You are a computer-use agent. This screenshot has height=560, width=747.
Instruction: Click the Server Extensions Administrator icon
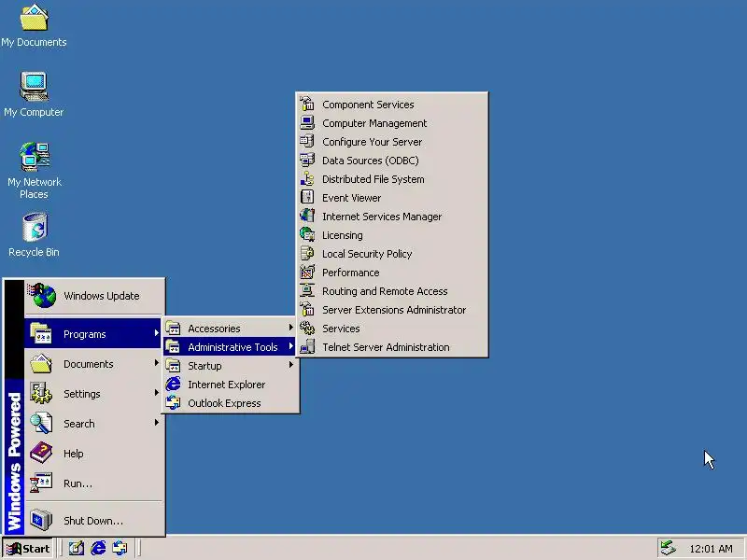[307, 309]
